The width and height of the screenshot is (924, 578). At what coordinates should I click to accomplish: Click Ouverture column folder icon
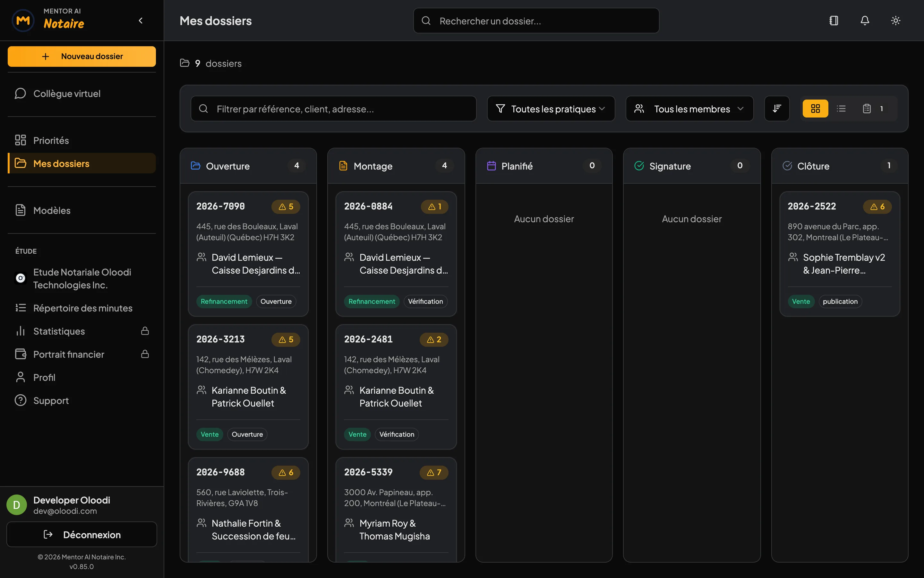(x=195, y=166)
